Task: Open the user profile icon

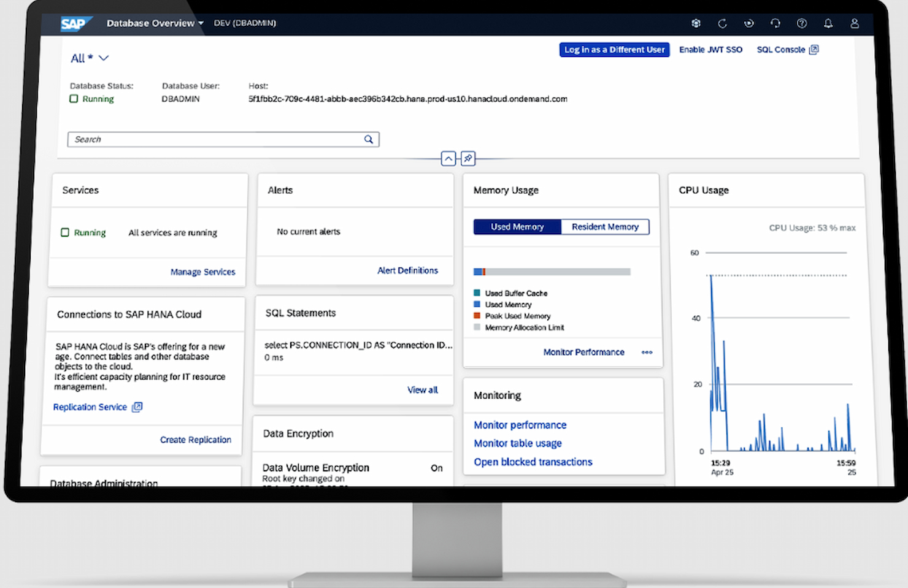Action: (x=854, y=23)
